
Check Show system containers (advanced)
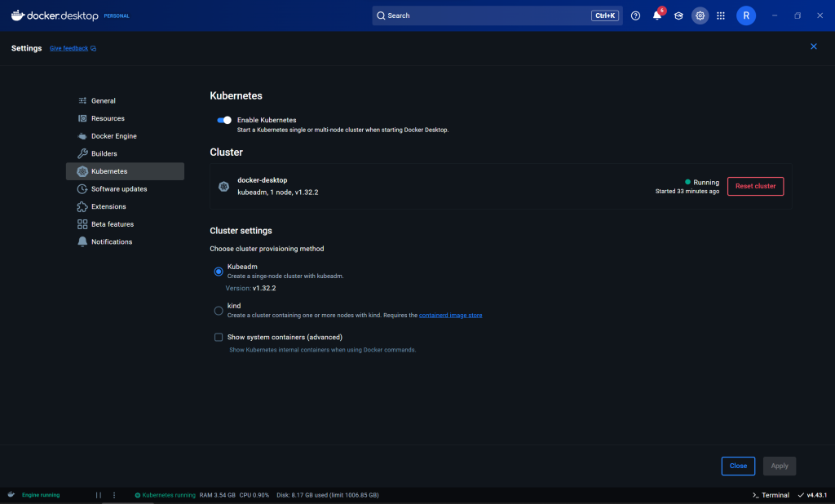click(x=219, y=338)
